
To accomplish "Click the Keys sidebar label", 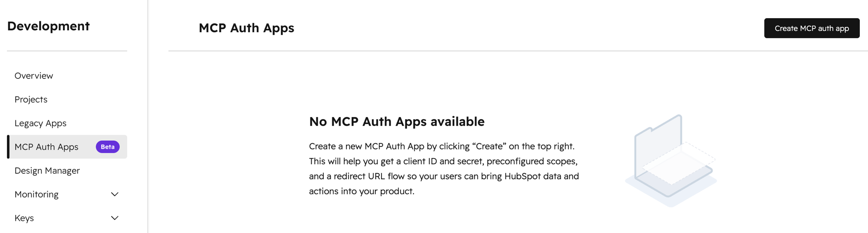I will click(x=24, y=218).
